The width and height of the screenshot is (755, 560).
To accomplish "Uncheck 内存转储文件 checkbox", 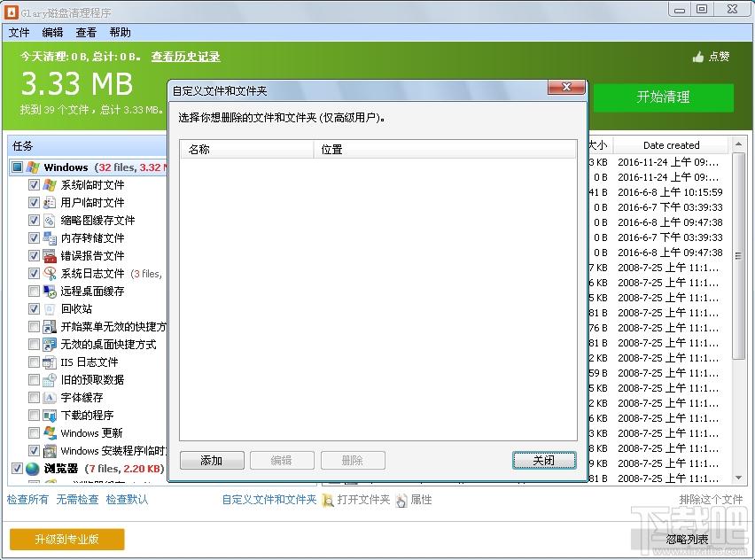I will (34, 237).
